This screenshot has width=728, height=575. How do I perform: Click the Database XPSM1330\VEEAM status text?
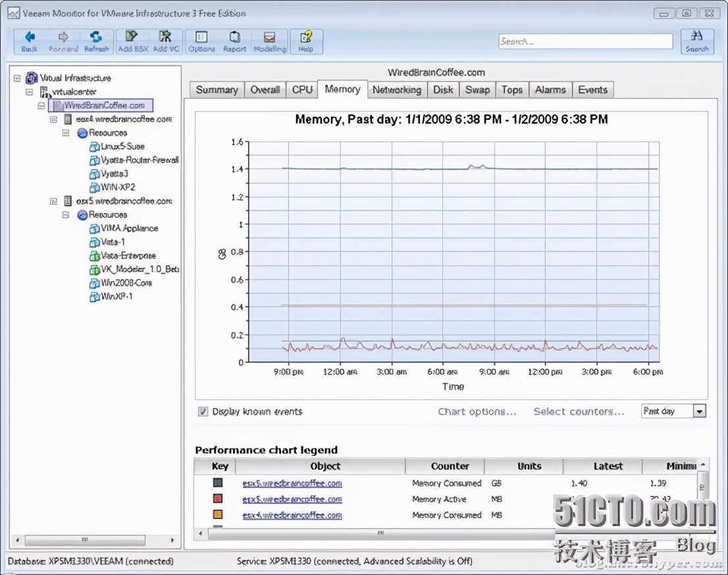click(91, 561)
